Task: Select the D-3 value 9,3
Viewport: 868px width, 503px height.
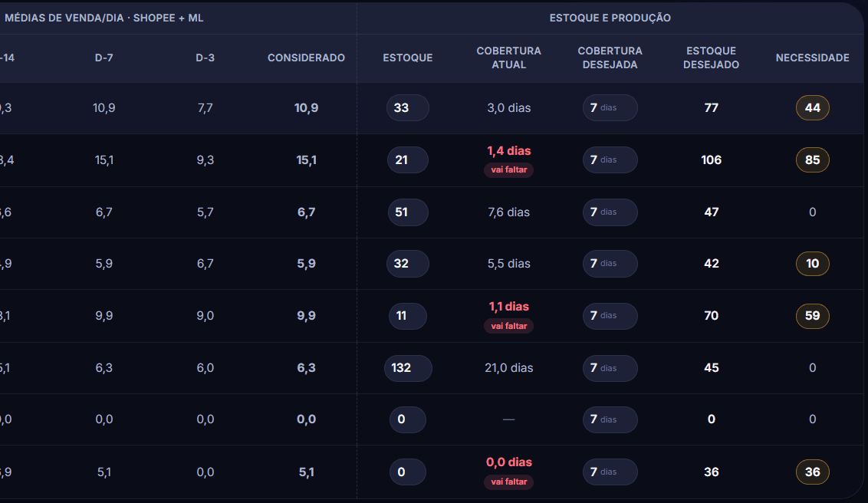Action: pos(205,160)
